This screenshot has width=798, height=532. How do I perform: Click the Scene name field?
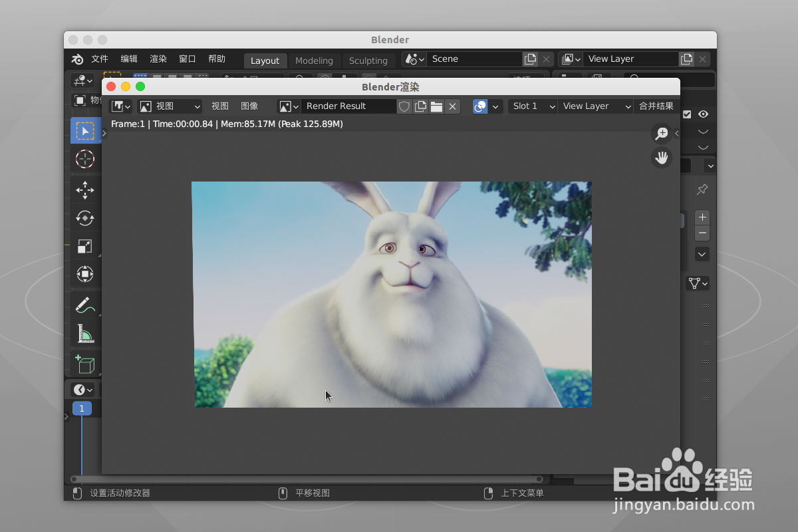click(x=474, y=59)
